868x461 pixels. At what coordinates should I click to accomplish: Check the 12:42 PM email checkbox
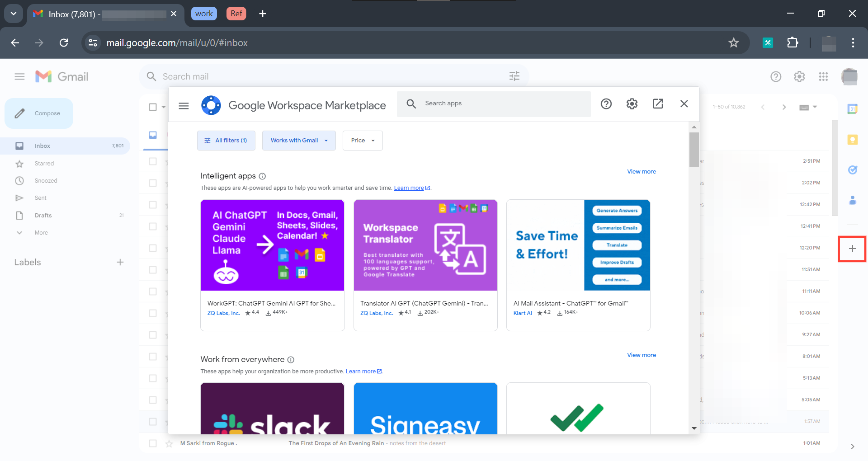pyautogui.click(x=153, y=205)
